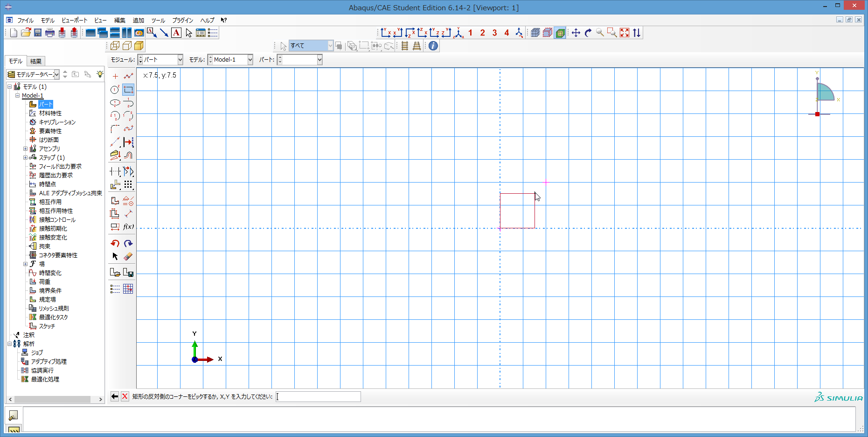Toggle the green active view cut cube

pyautogui.click(x=560, y=33)
